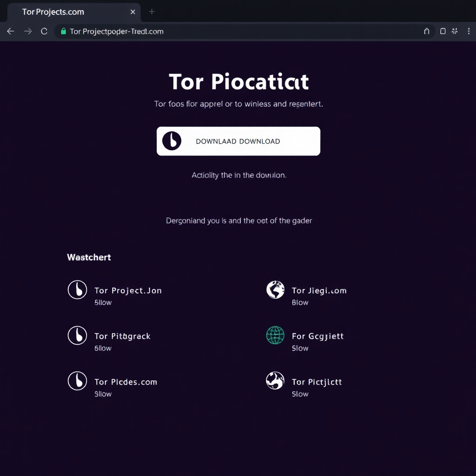Image resolution: width=476 pixels, height=476 pixels.
Task: Open the Tor Pictjlctt link
Action: 317,382
